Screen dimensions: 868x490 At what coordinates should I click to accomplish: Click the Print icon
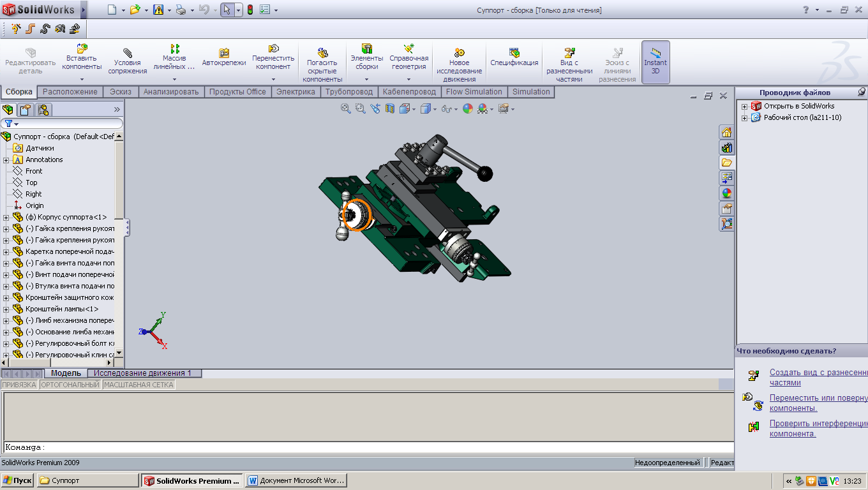[181, 10]
